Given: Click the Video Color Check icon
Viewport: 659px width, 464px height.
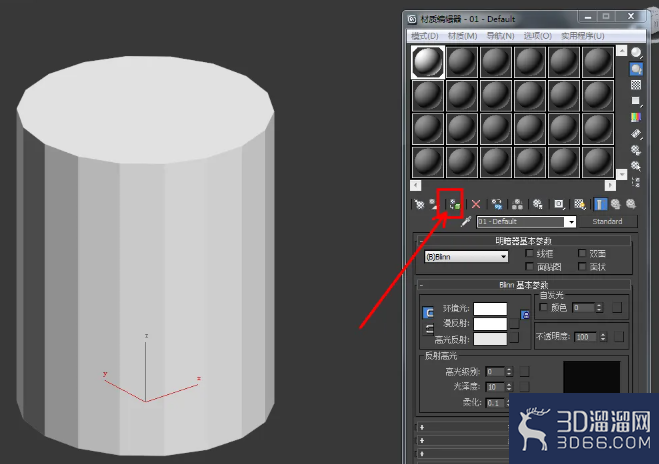Looking at the screenshot, I should click(636, 117).
